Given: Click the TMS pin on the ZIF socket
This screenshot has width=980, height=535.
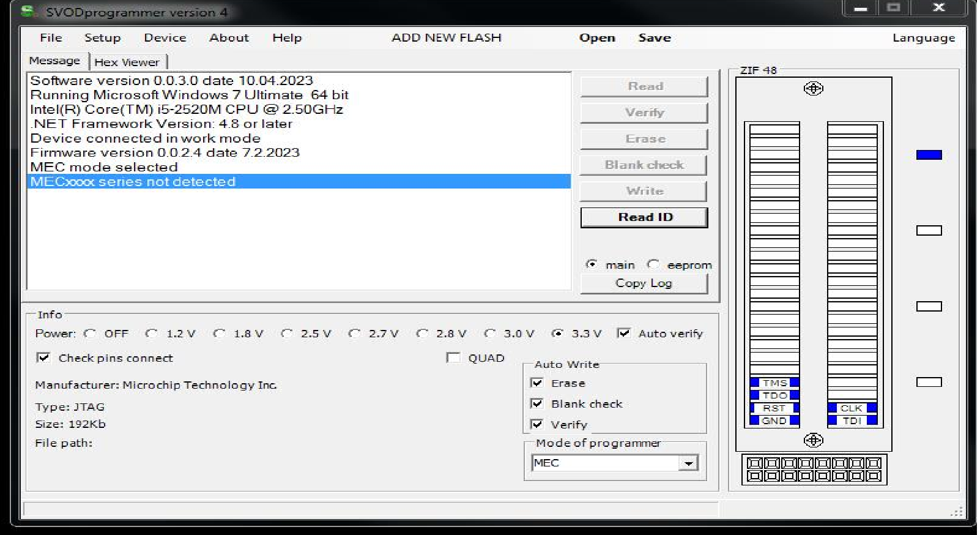Looking at the screenshot, I should click(774, 383).
